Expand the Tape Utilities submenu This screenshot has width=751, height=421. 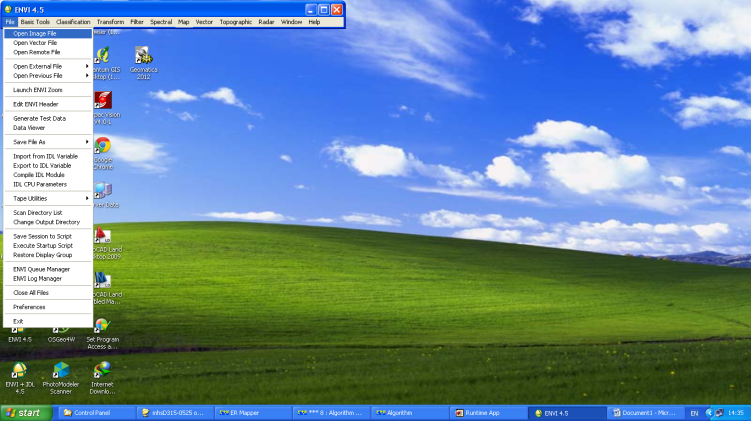pos(48,198)
